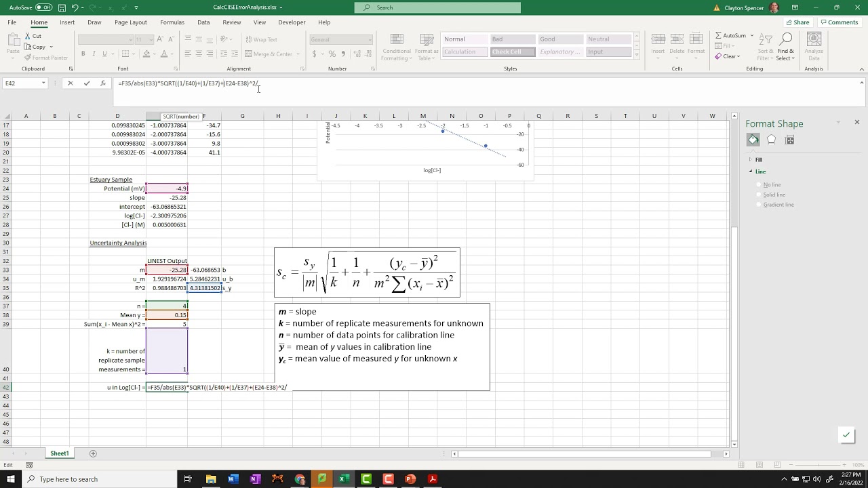Select the Sheet1 worksheet tab
The height and width of the screenshot is (488, 868).
60,453
